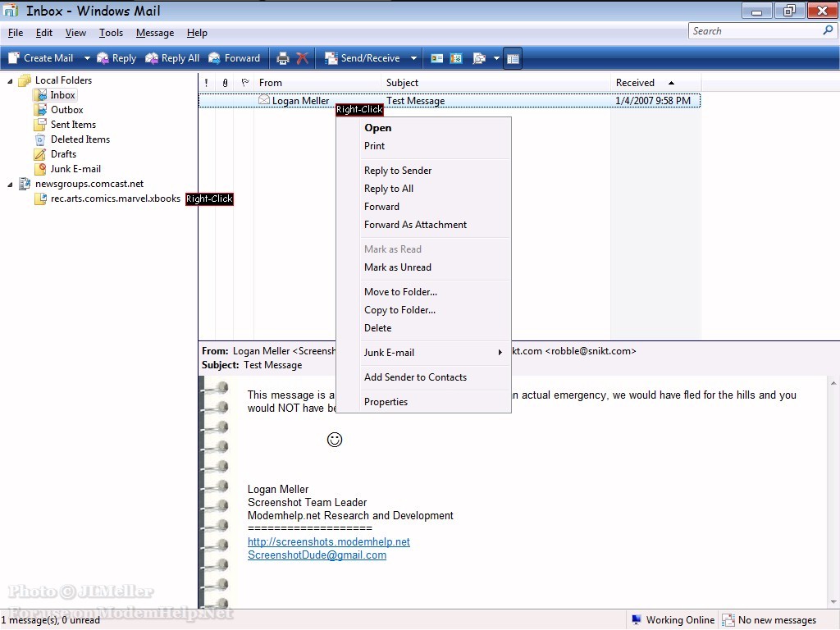840x630 pixels.
Task: Click the Find toolbar icon
Action: (x=479, y=58)
